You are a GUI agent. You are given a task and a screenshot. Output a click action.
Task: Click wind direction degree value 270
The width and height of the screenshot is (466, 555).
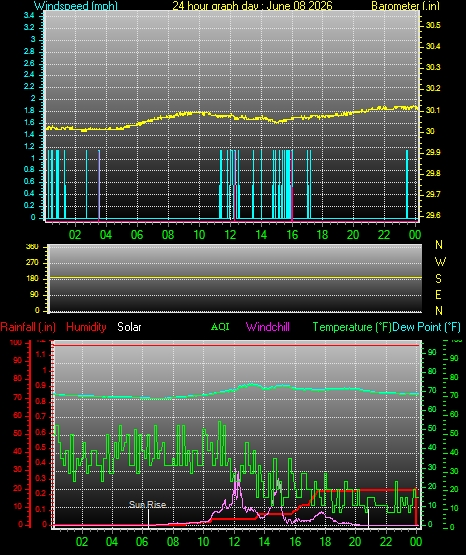[32, 263]
